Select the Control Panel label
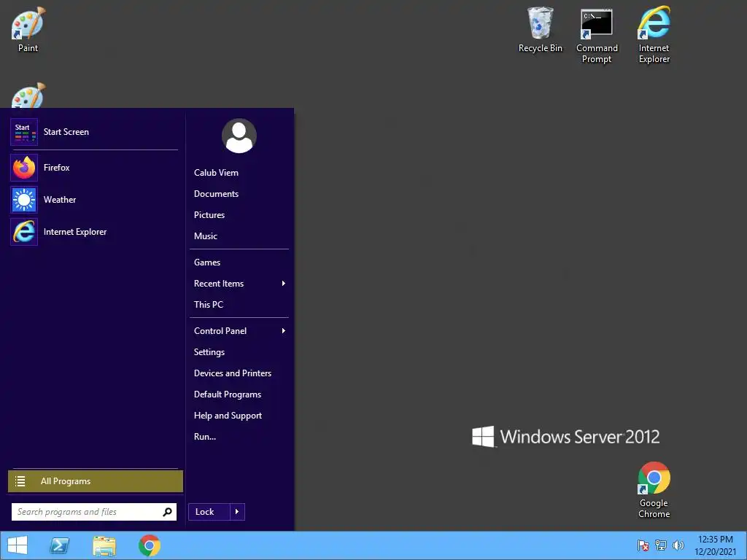This screenshot has width=747, height=560. 220,331
